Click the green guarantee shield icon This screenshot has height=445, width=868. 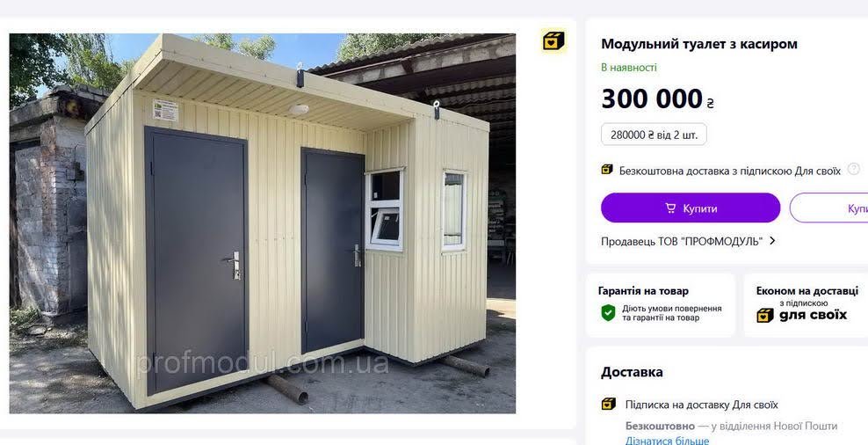tap(608, 312)
